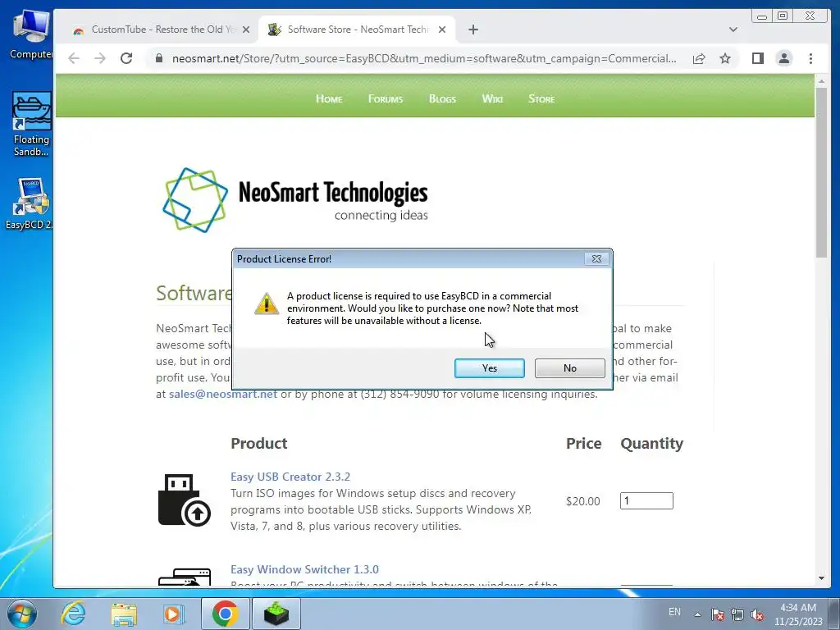Open the Windows Start menu
This screenshot has width=840, height=630.
click(22, 614)
